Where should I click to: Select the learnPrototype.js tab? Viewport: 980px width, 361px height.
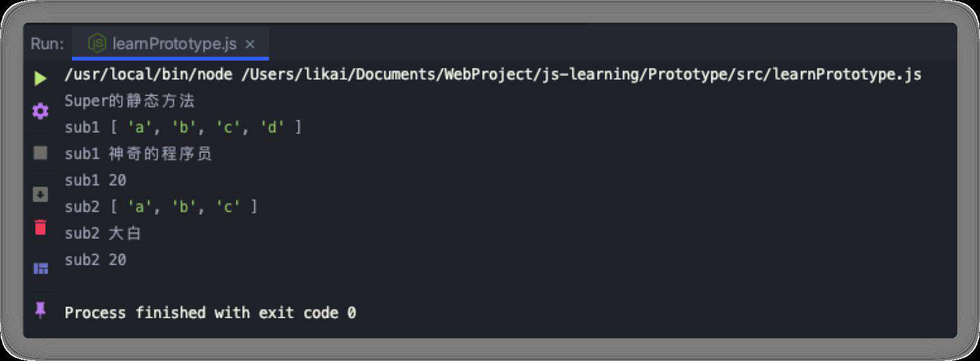[170, 44]
